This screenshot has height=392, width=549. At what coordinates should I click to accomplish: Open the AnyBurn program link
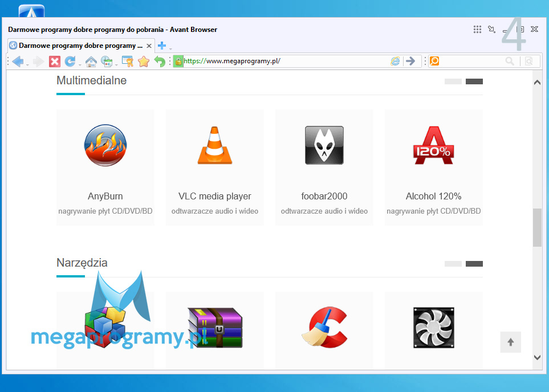[105, 196]
